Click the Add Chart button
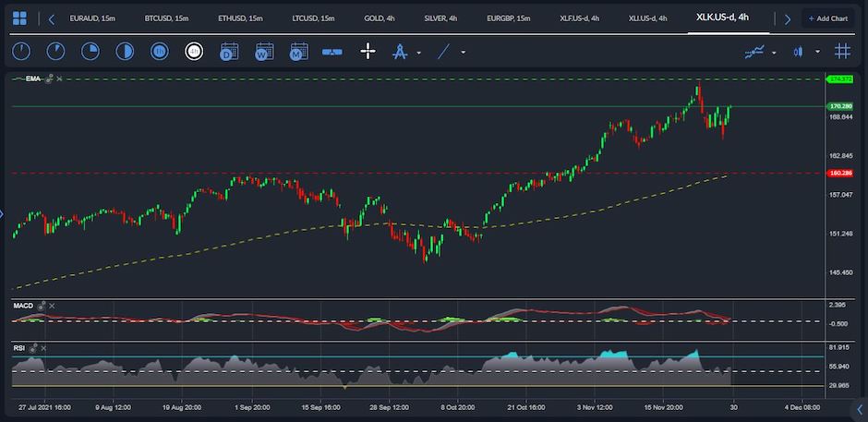Screen dimensions: 868x422 [827, 18]
